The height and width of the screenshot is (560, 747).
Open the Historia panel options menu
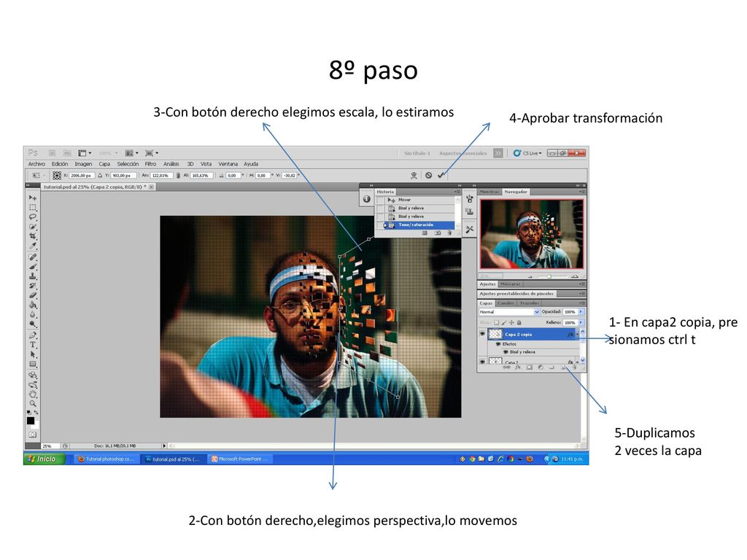(x=457, y=192)
